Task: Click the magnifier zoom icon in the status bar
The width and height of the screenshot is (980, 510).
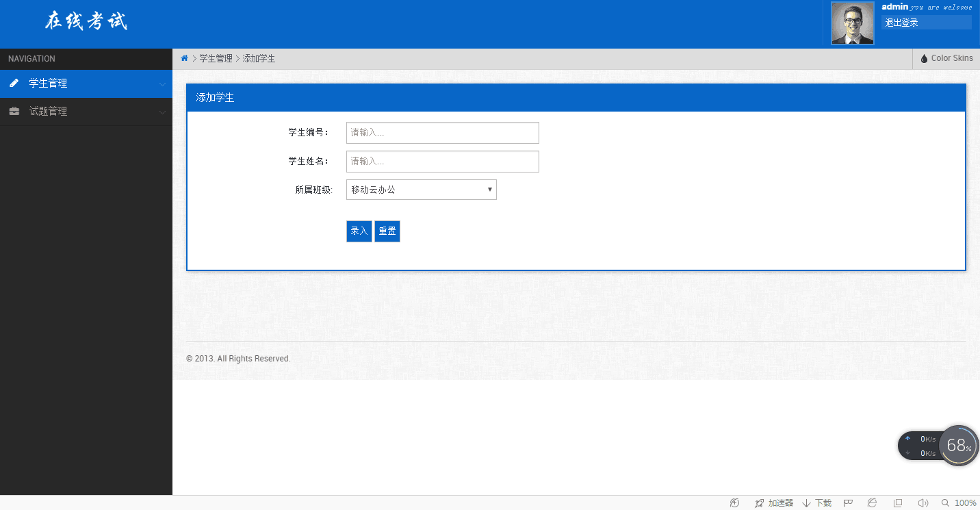Action: pyautogui.click(x=945, y=503)
